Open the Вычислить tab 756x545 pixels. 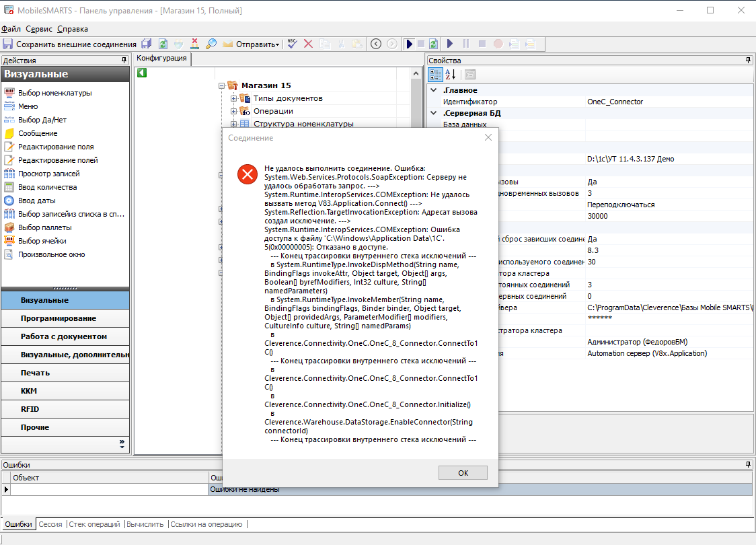coord(145,524)
